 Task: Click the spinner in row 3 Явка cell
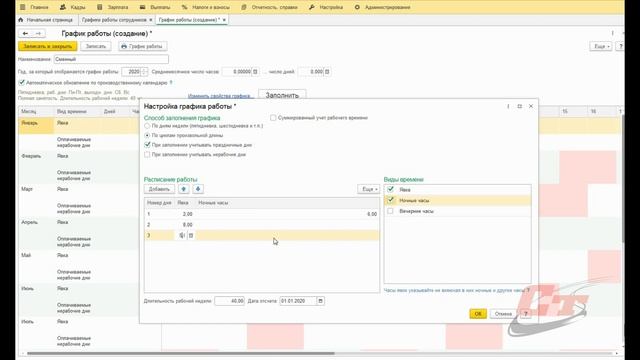click(x=182, y=235)
